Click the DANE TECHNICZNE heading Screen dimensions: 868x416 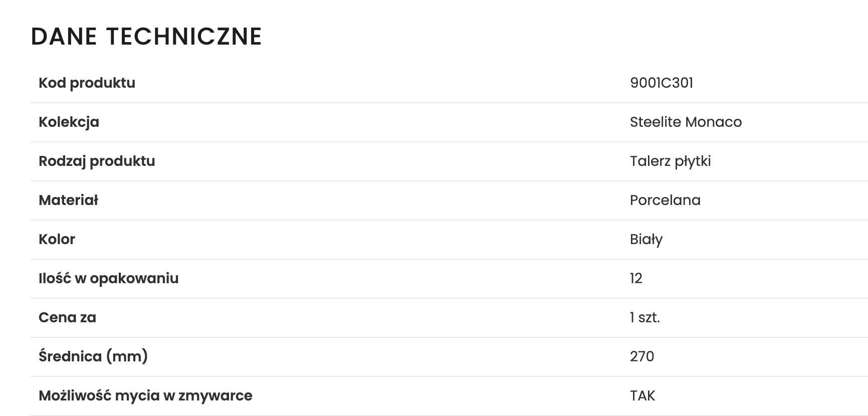click(x=146, y=37)
